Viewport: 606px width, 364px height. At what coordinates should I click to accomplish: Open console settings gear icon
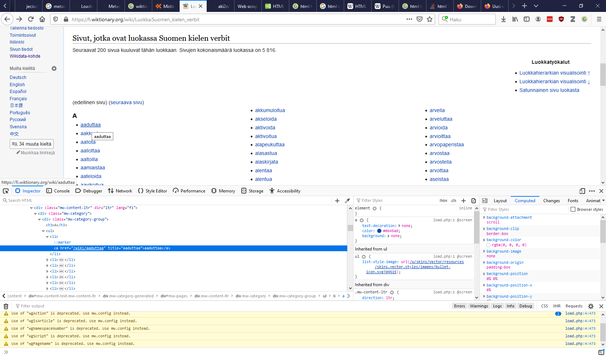point(591,306)
